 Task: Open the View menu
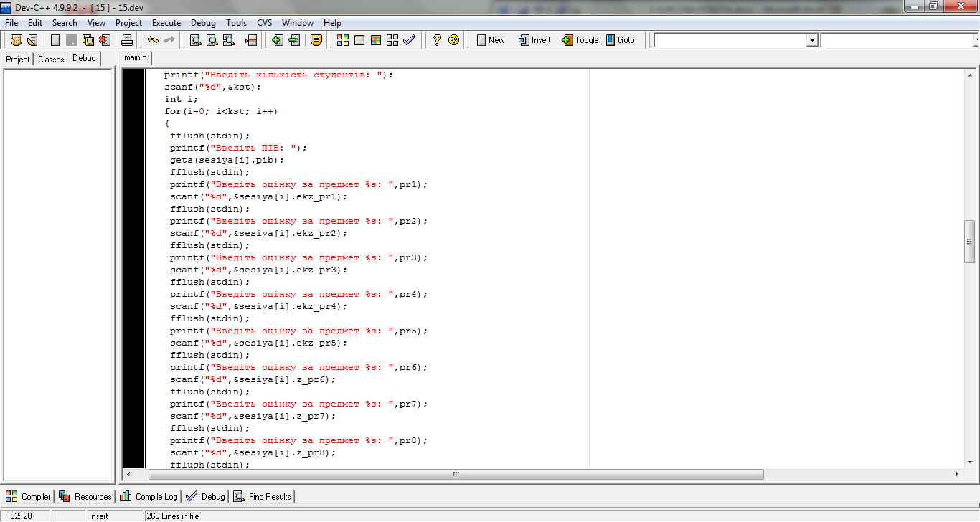[x=96, y=23]
